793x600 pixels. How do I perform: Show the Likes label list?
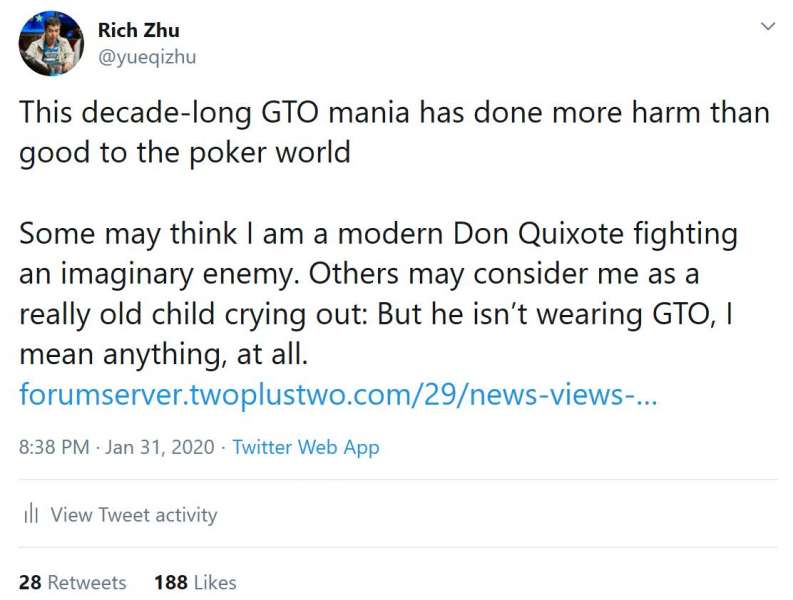[x=215, y=582]
